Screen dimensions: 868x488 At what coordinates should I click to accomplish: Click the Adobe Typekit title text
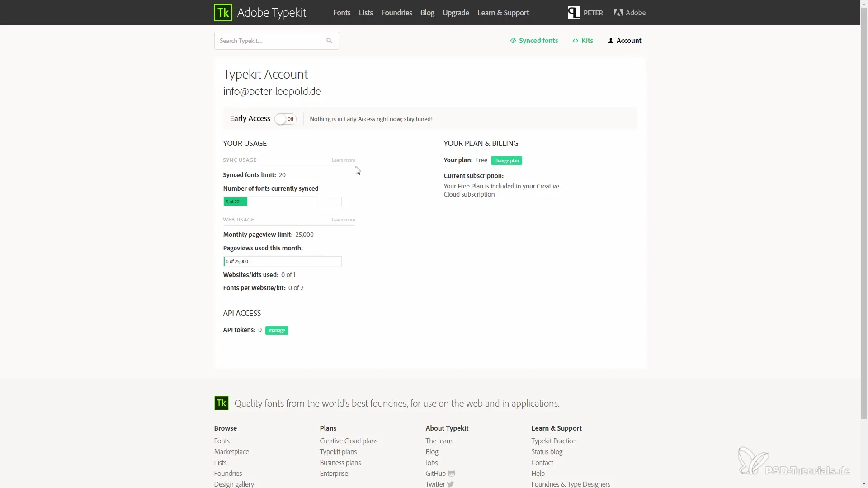tap(272, 13)
